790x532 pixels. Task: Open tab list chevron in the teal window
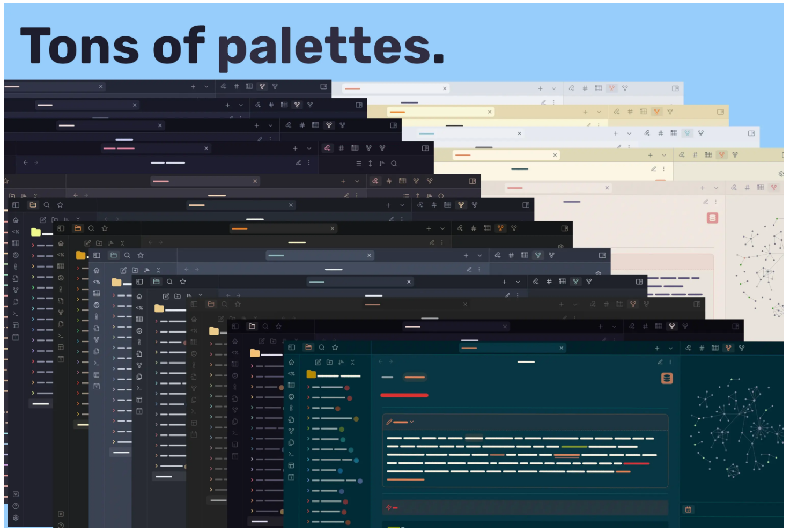670,349
